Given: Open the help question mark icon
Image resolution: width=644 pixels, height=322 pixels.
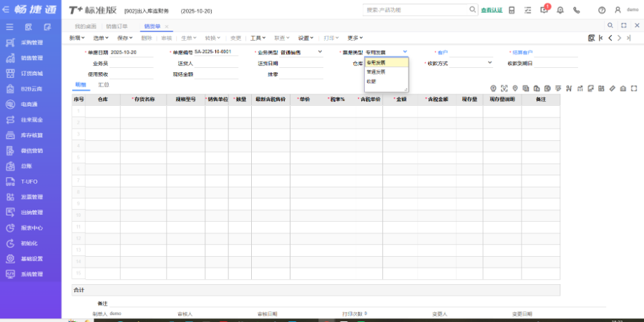Looking at the screenshot, I should tap(601, 10).
